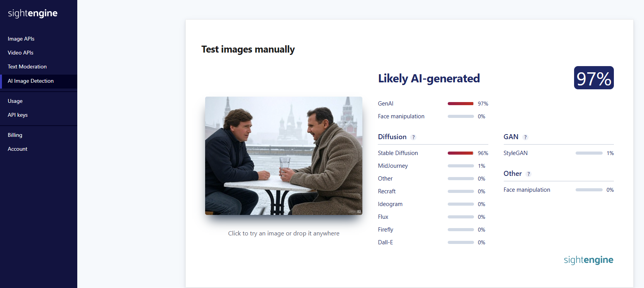
Task: Click the StyleGAN score bar
Action: [x=589, y=153]
